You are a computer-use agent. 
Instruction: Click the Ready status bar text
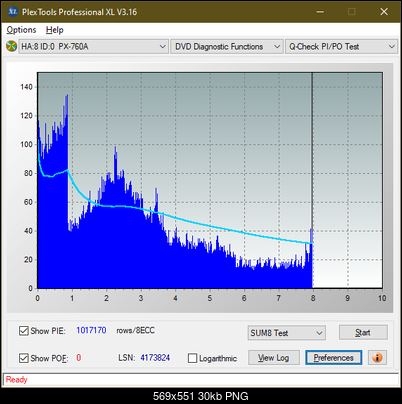16,380
